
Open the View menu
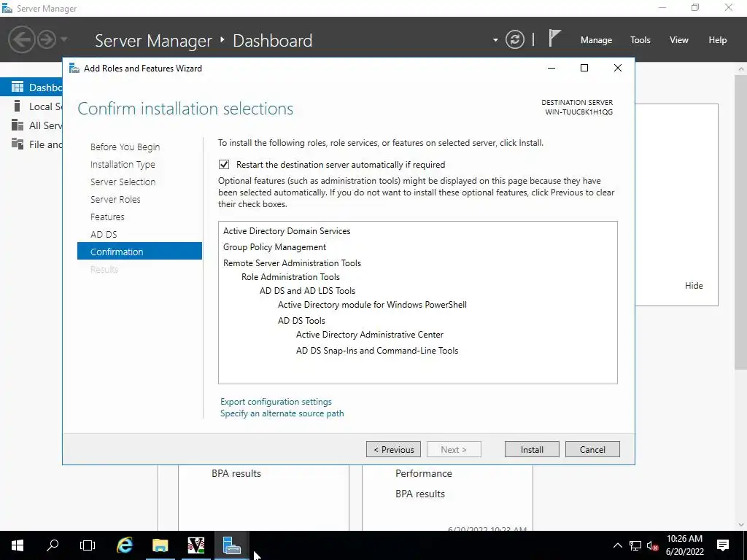tap(678, 40)
